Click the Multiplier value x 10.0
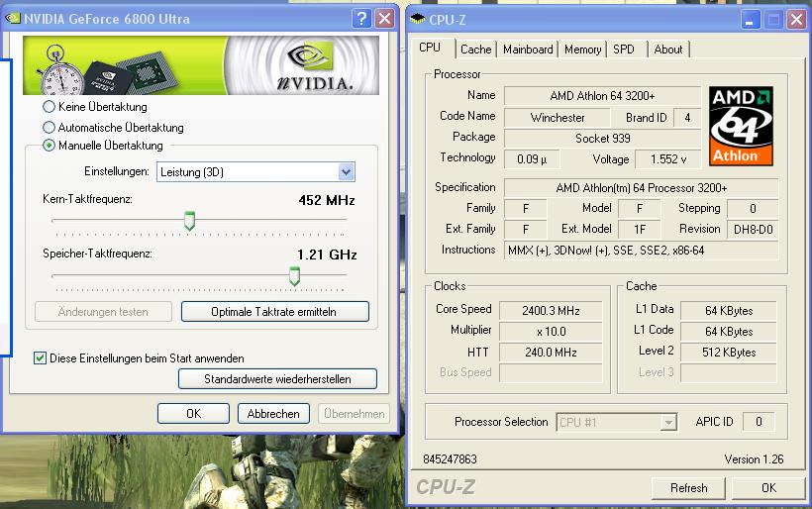This screenshot has width=812, height=509. tap(551, 332)
